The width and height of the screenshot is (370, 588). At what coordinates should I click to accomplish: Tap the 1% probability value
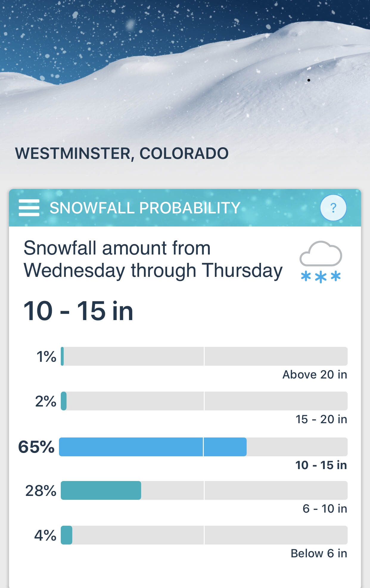[46, 356]
